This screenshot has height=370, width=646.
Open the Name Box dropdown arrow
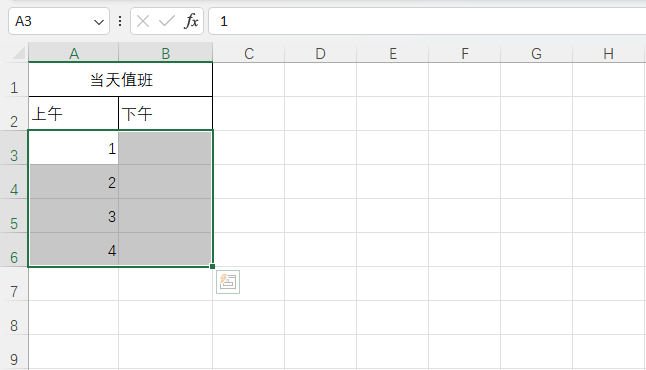point(98,21)
